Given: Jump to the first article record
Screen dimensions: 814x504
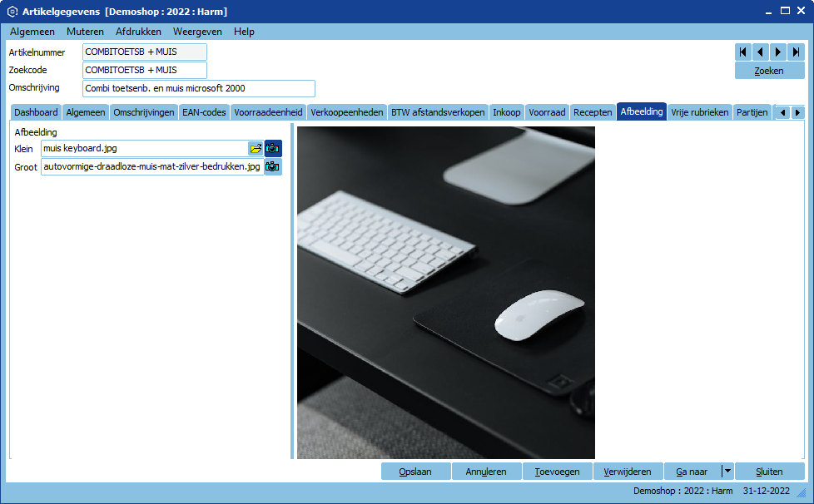Looking at the screenshot, I should 743,52.
